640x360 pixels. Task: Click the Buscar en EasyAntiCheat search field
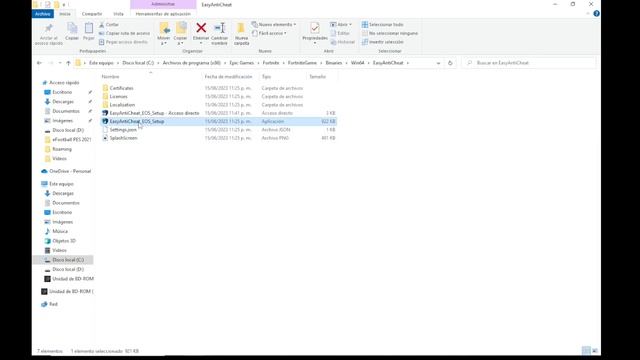click(x=529, y=63)
